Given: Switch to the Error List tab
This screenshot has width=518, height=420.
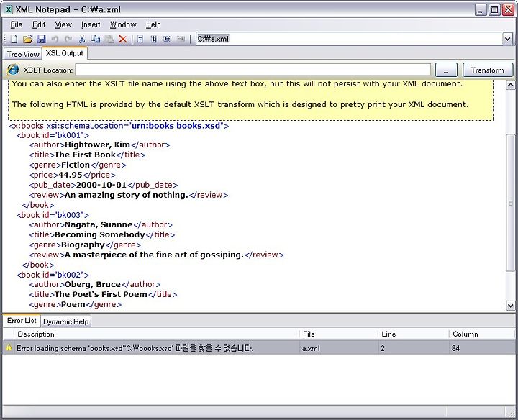Looking at the screenshot, I should [x=22, y=320].
